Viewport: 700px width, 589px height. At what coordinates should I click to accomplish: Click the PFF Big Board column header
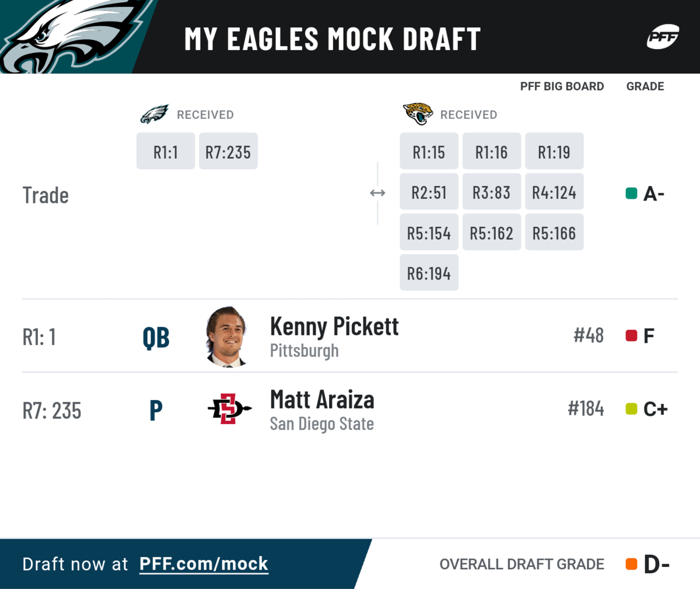tap(562, 86)
